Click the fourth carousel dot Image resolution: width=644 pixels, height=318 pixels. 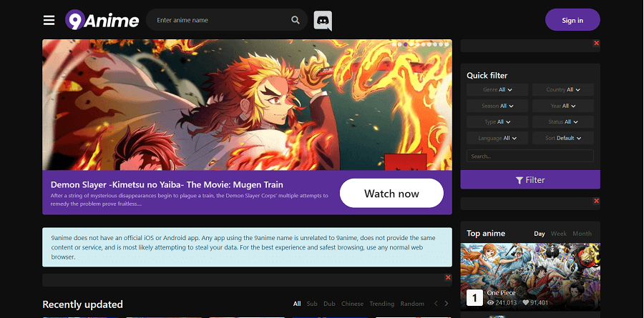tap(411, 44)
